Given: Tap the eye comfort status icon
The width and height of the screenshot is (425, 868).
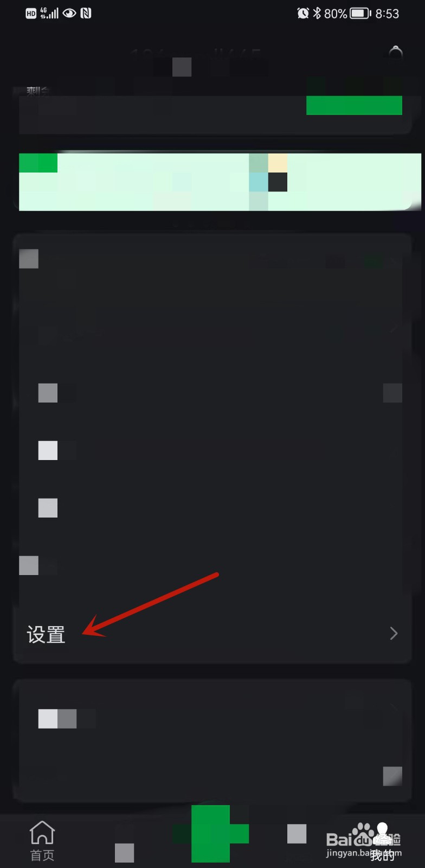Looking at the screenshot, I should [x=69, y=14].
